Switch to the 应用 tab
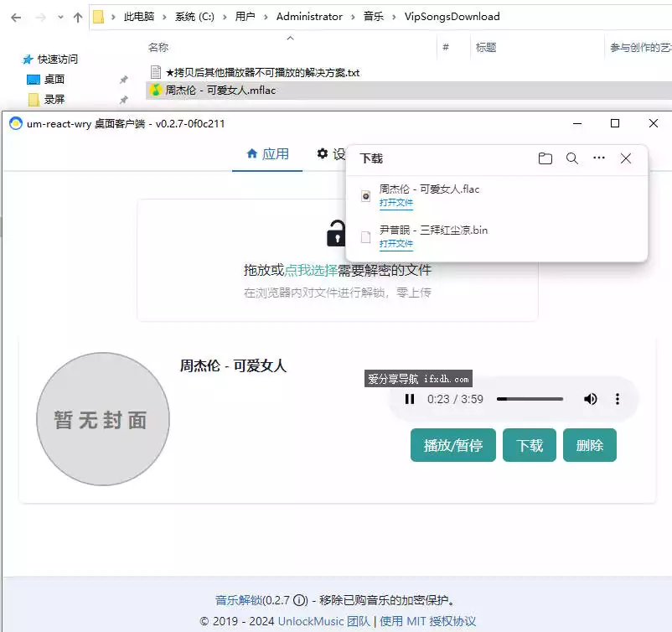This screenshot has height=632, width=672. (266, 155)
